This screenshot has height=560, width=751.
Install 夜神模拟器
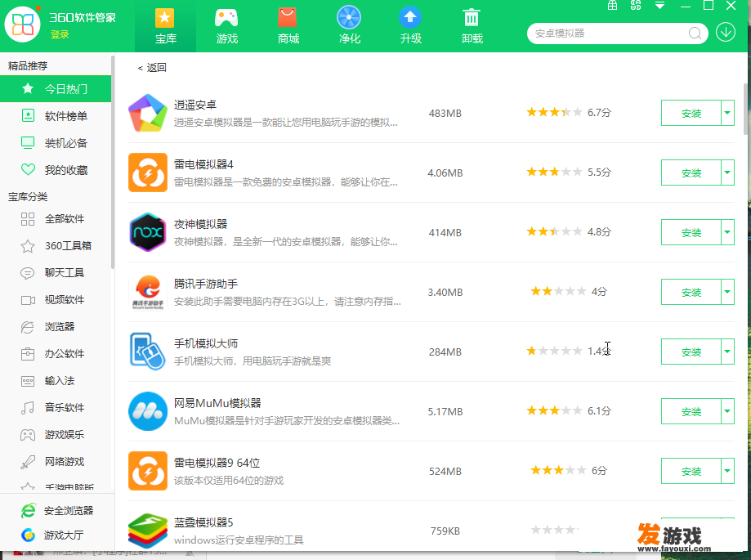(691, 232)
